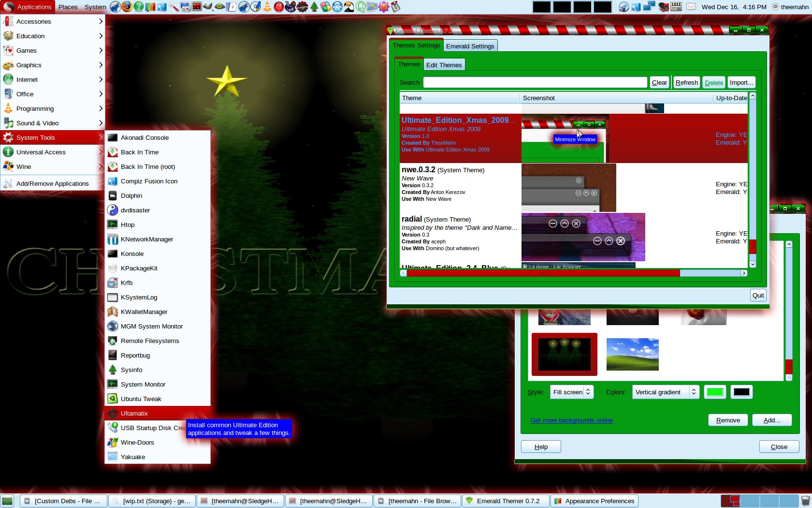
Task: Switch to Custom Debs file browser task
Action: click(63, 501)
